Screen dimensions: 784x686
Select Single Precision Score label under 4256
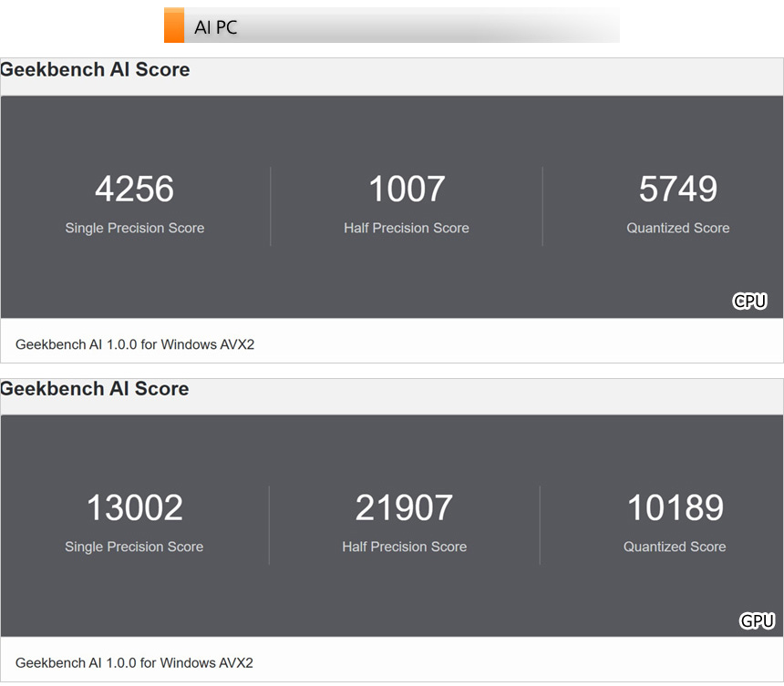pos(134,228)
